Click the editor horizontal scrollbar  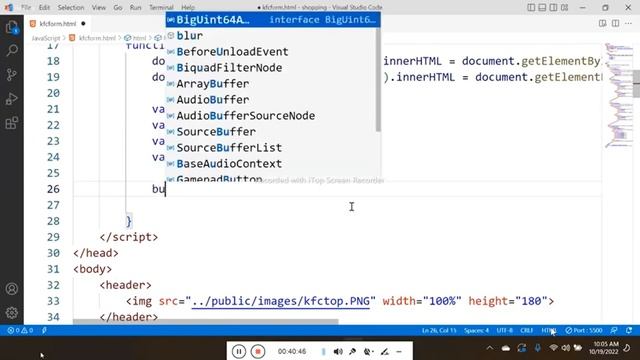pos(206,322)
